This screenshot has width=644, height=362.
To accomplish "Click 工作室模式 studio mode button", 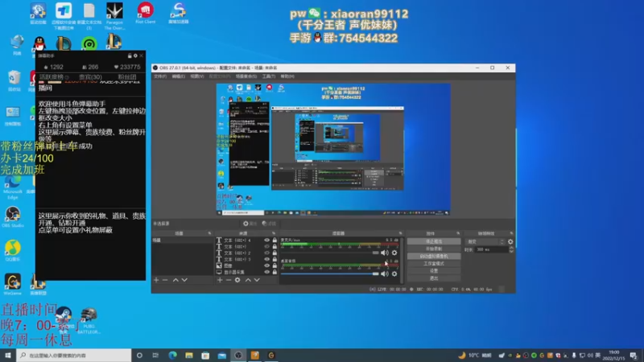I will (x=434, y=264).
